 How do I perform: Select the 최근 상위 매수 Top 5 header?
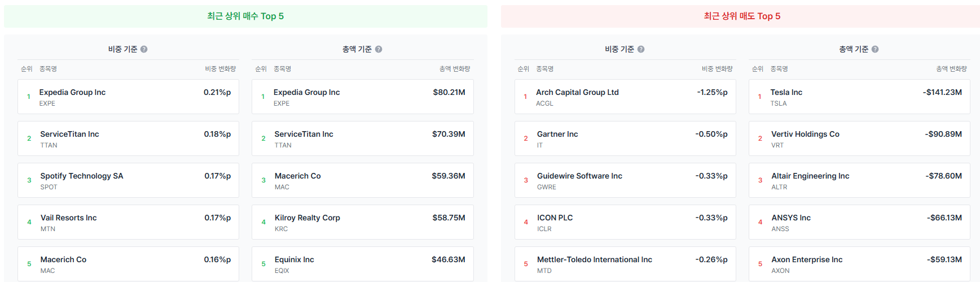coord(245,16)
